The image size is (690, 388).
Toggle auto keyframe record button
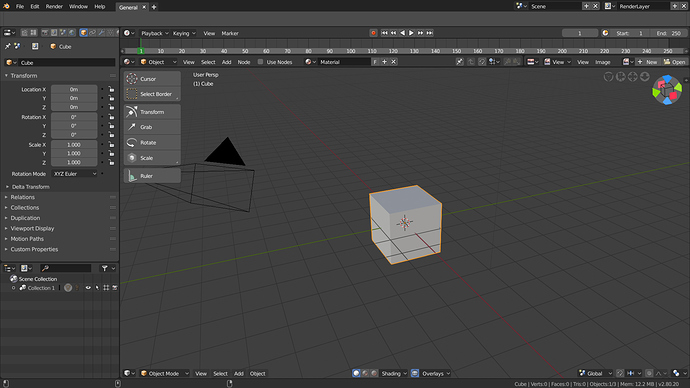373,33
